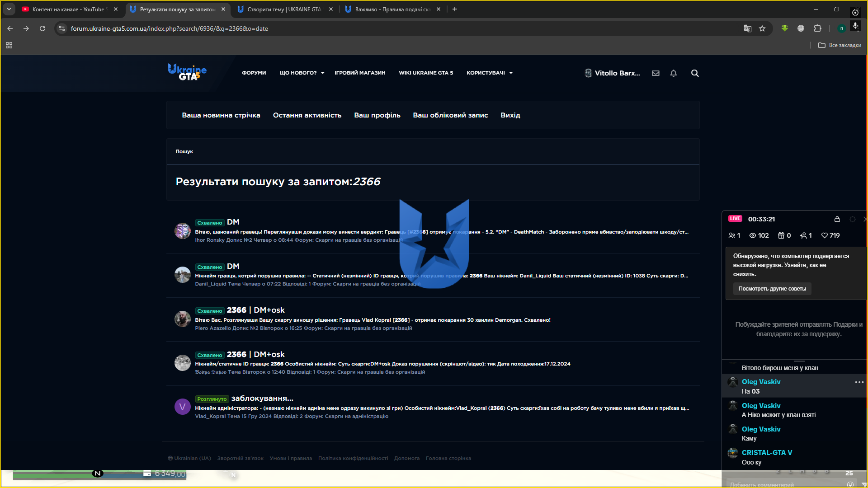The width and height of the screenshot is (868, 488).
Task: Expand the 'КОРИСТУВАЧІ' dropdown arrow
Action: (511, 73)
